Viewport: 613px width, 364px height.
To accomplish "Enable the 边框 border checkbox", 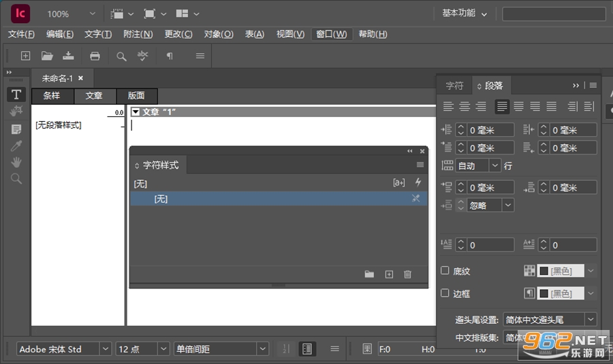I will pos(445,293).
